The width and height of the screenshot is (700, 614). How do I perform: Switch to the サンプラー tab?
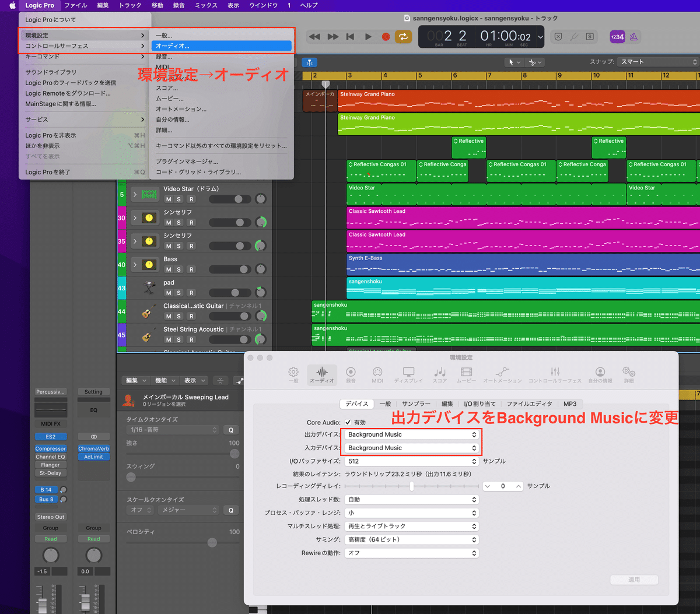pyautogui.click(x=416, y=404)
